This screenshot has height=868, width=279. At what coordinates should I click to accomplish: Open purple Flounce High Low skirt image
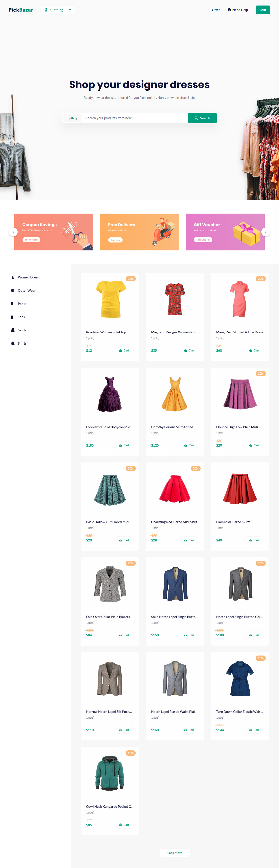point(240,394)
